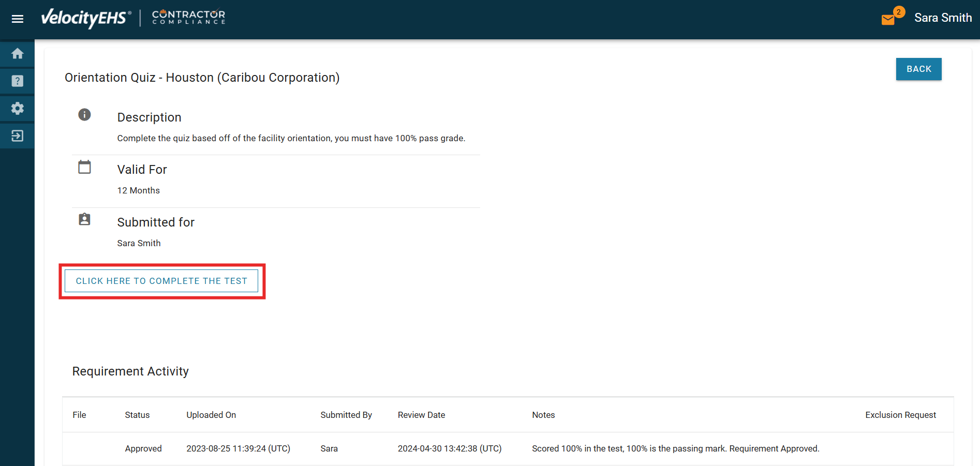Go to Home via sidebar icon
Image resolution: width=980 pixels, height=466 pixels.
point(18,54)
